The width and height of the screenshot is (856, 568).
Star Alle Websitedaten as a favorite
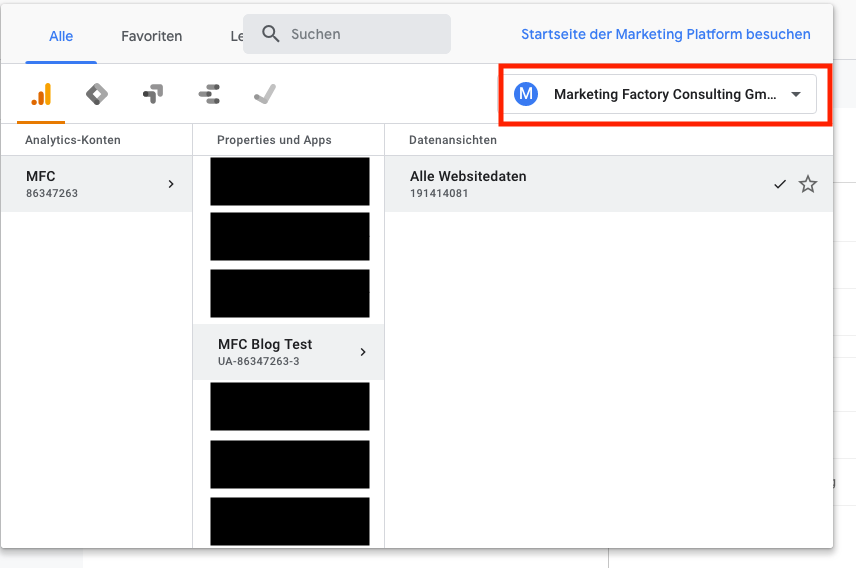808,184
